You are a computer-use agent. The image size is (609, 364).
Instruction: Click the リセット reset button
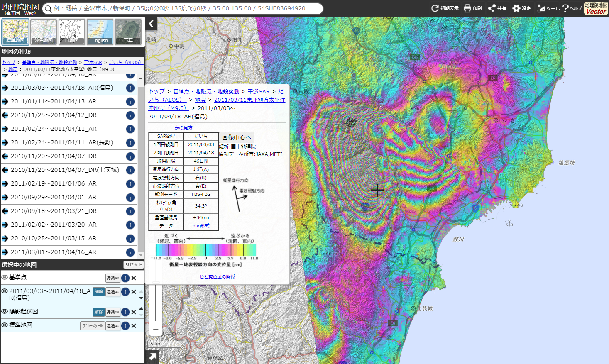(133, 264)
